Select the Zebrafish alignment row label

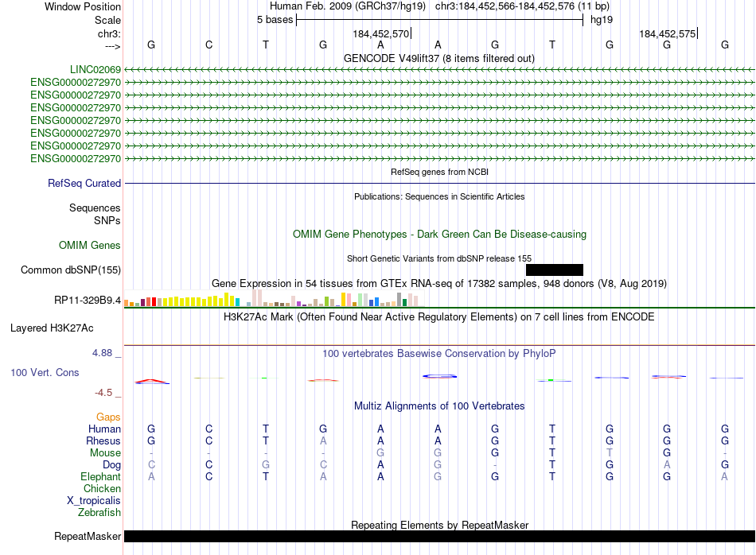tap(99, 513)
